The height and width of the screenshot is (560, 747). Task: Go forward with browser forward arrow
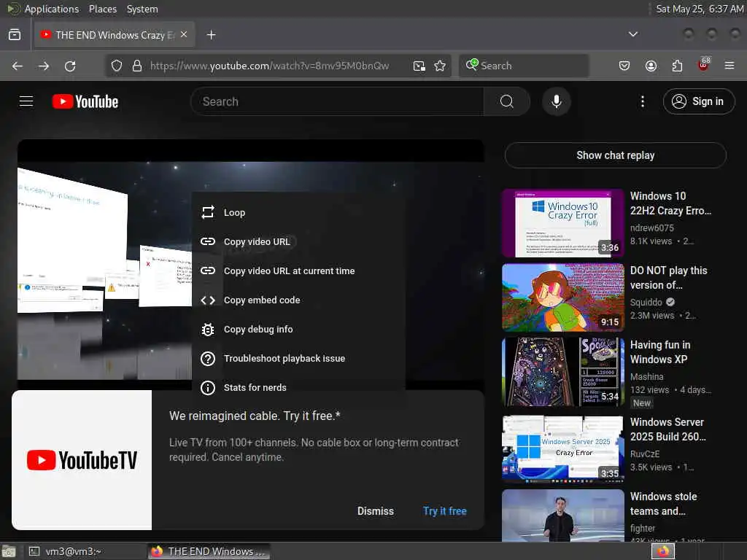click(43, 66)
